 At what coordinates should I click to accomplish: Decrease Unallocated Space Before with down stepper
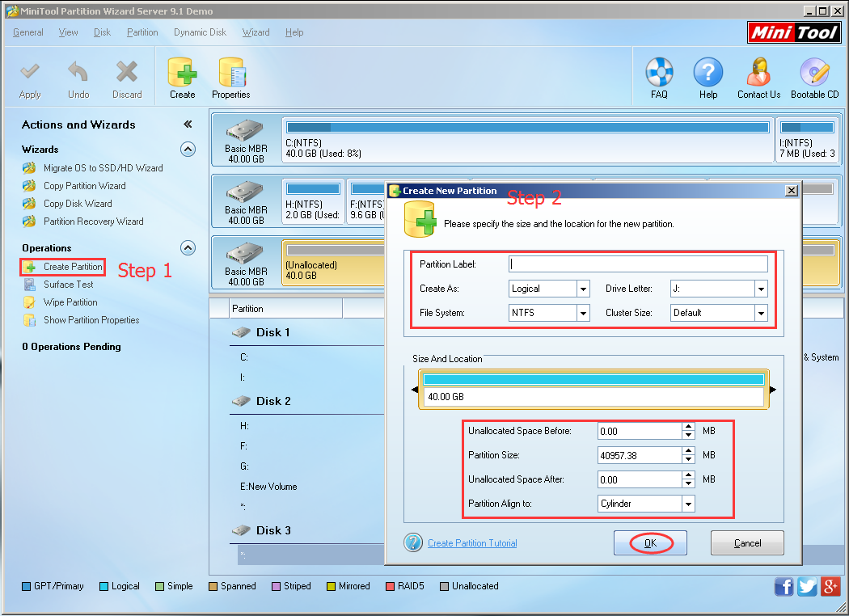[x=688, y=436]
